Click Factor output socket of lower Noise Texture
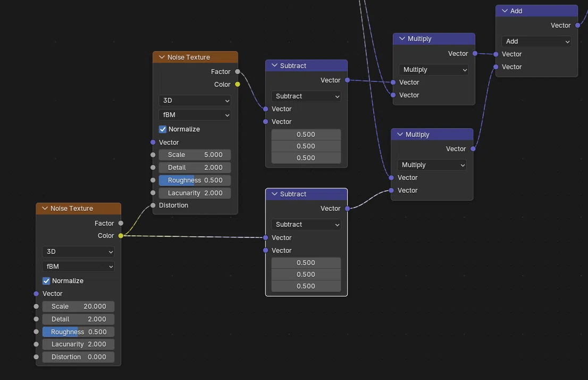 [121, 223]
